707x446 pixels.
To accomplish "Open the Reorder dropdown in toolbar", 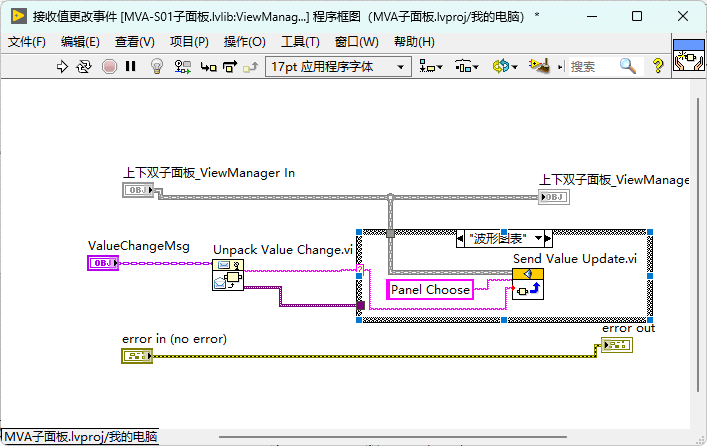I will 505,67.
